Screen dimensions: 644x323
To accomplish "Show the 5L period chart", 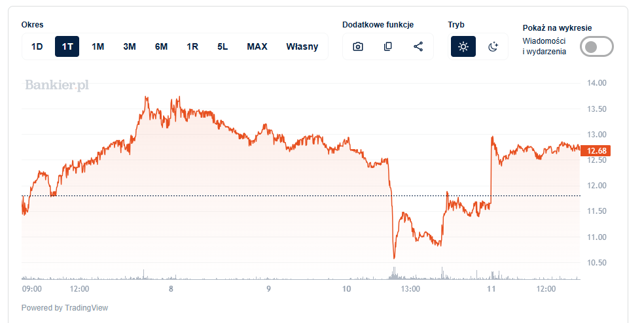I will [223, 46].
